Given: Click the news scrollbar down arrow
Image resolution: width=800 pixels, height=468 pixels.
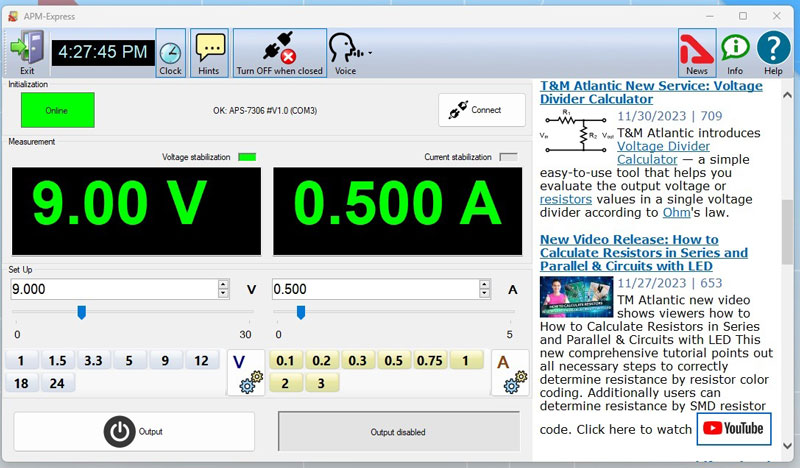Looking at the screenshot, I should [x=787, y=446].
